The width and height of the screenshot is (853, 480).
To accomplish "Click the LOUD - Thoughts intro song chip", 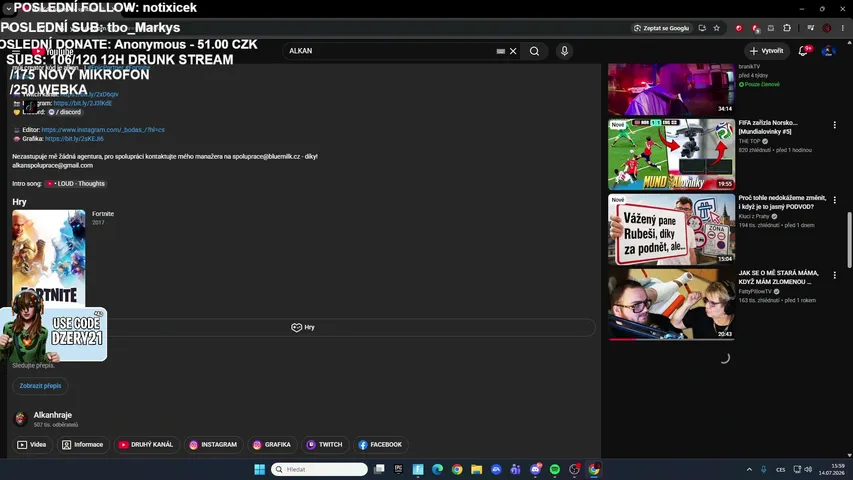I will coord(76,184).
